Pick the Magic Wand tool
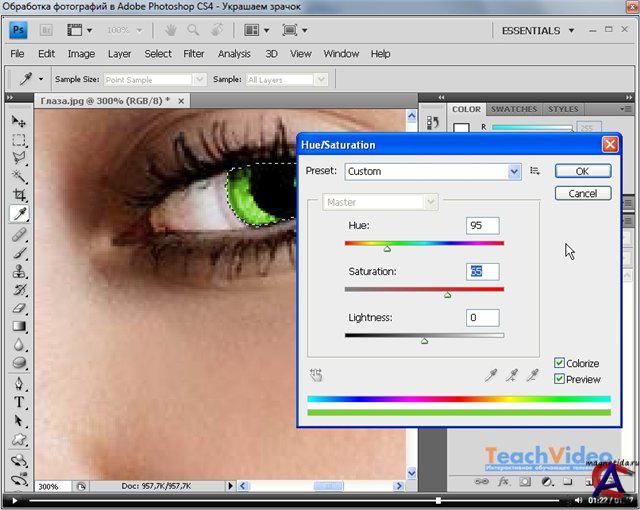 19,176
